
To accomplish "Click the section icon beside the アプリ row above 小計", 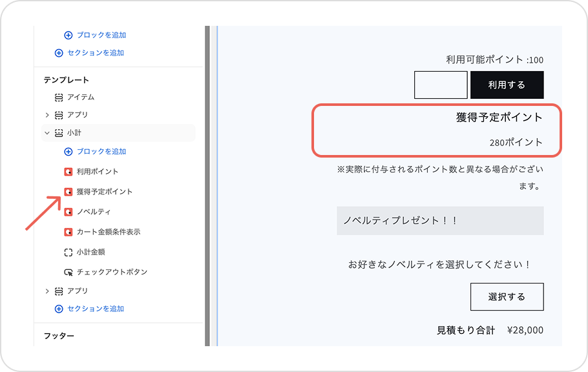I will pyautogui.click(x=59, y=115).
